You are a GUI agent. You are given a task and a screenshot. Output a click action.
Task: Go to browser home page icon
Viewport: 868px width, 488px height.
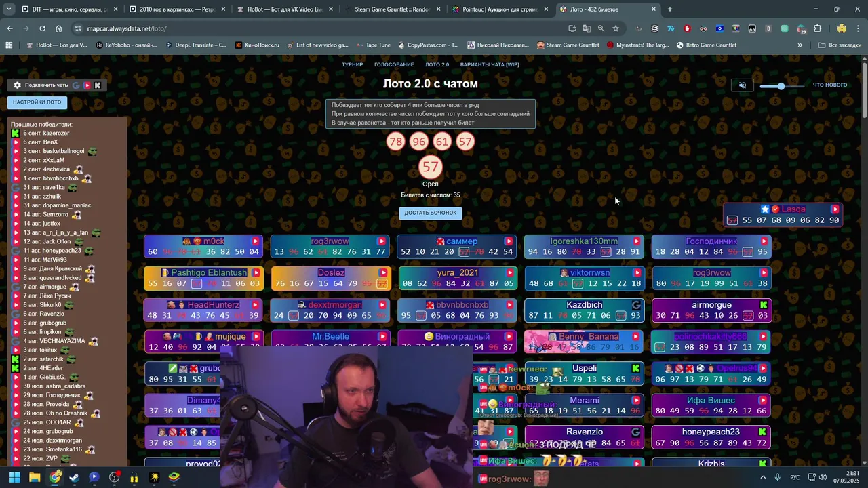59,28
